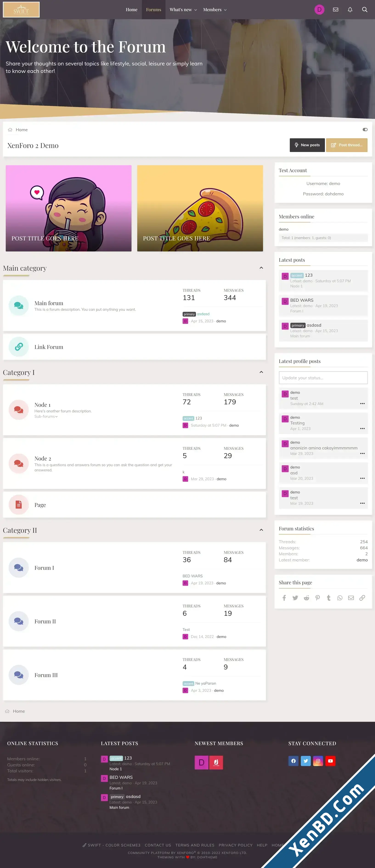Open search with the magnifier icon

[364, 10]
